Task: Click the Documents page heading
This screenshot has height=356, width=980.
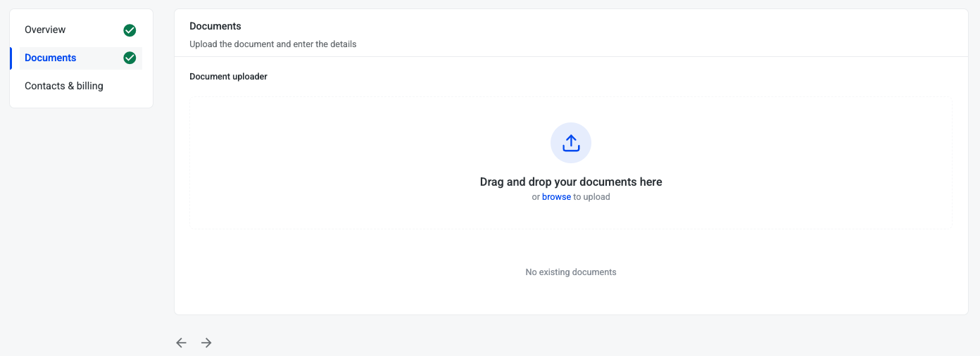Action: (x=215, y=26)
